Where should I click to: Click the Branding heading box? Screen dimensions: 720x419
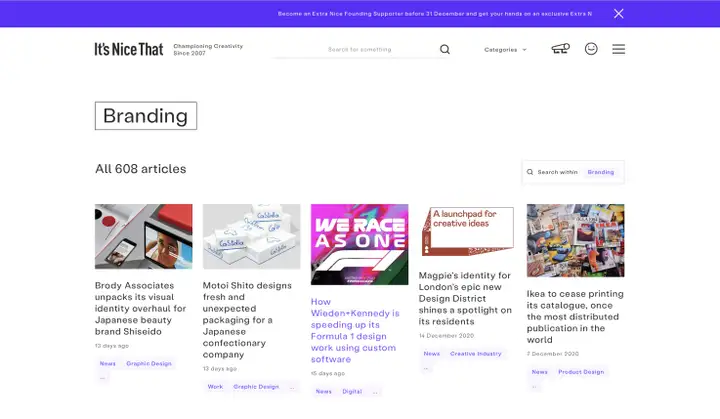(146, 116)
